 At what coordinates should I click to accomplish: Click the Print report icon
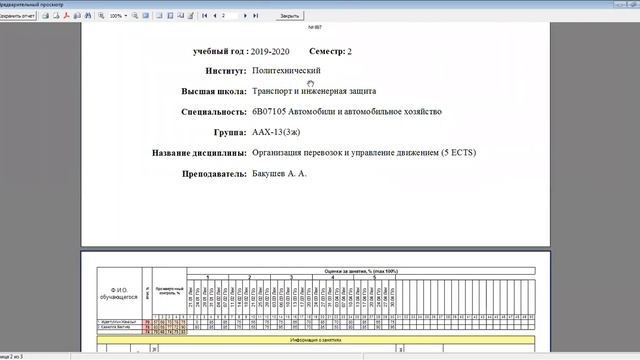46,16
